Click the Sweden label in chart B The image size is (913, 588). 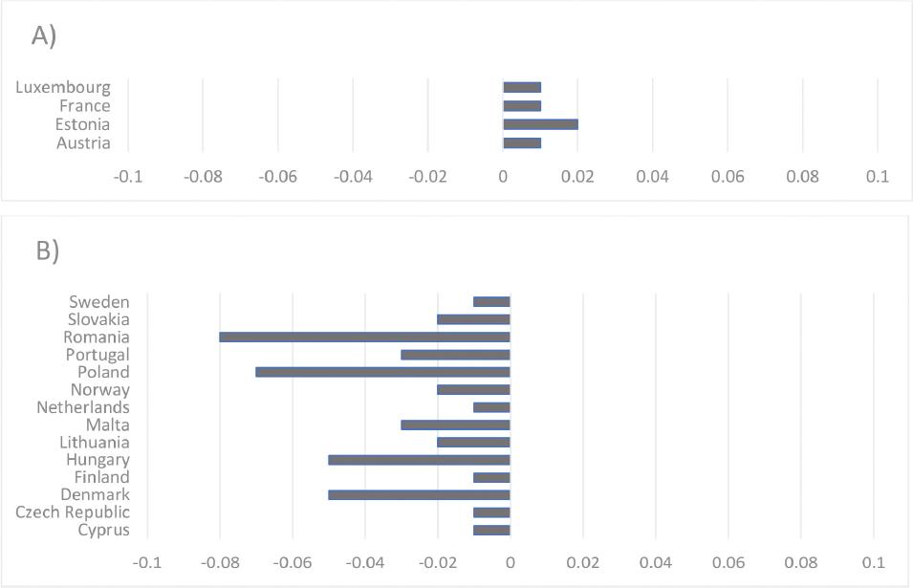click(98, 302)
